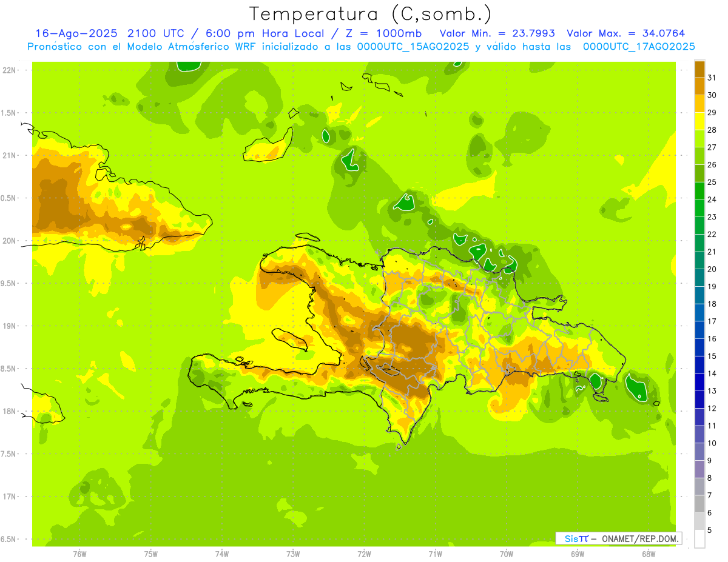Click the "19N" latitude axis label
Image resolution: width=728 pixels, height=562 pixels.
(x=10, y=326)
